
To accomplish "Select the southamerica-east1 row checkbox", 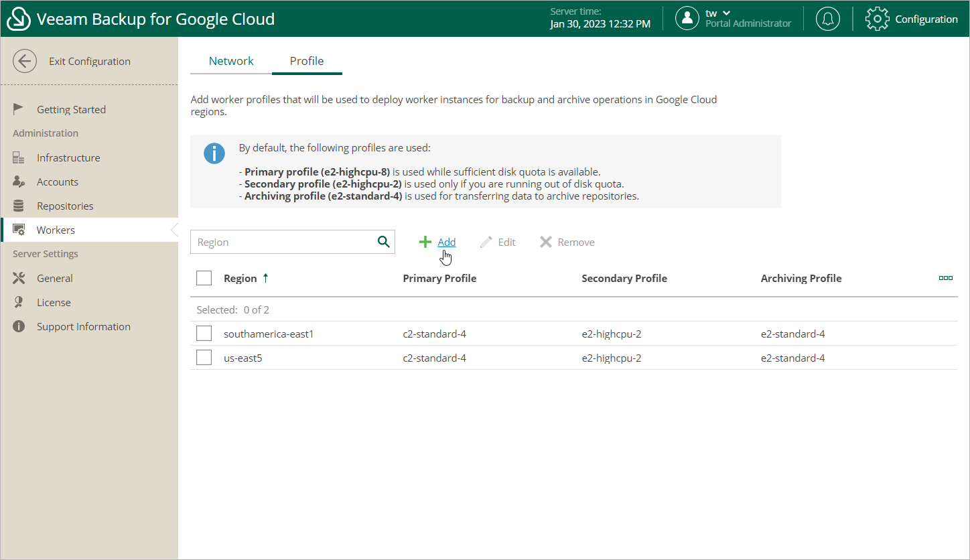I will pos(204,334).
